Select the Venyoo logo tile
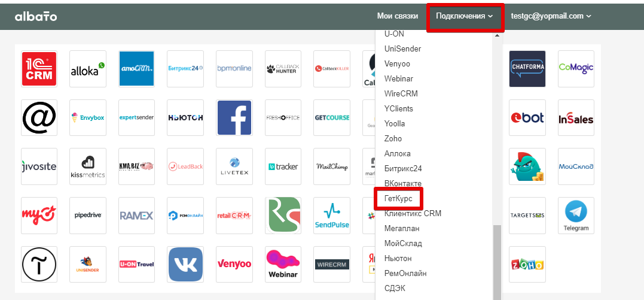The height and width of the screenshot is (300, 644). (234, 264)
